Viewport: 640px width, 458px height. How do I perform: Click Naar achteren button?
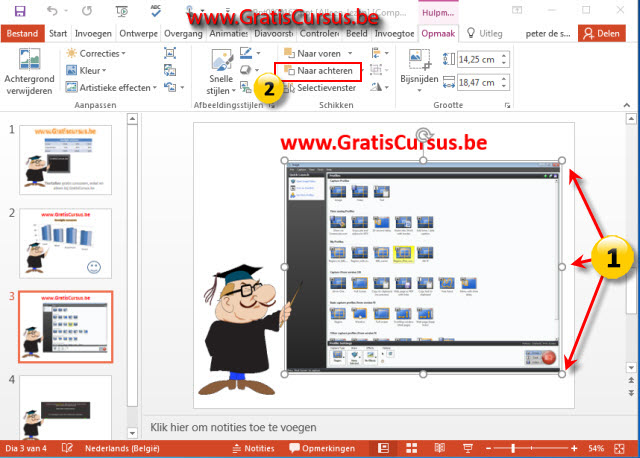pos(318,71)
